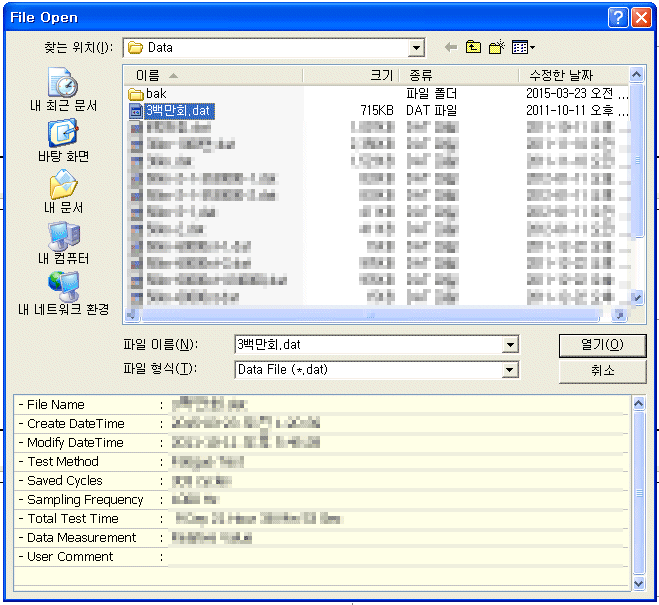Image resolution: width=659 pixels, height=605 pixels.
Task: Open the My Computer place (내 컴퓨터)
Action: coord(63,243)
